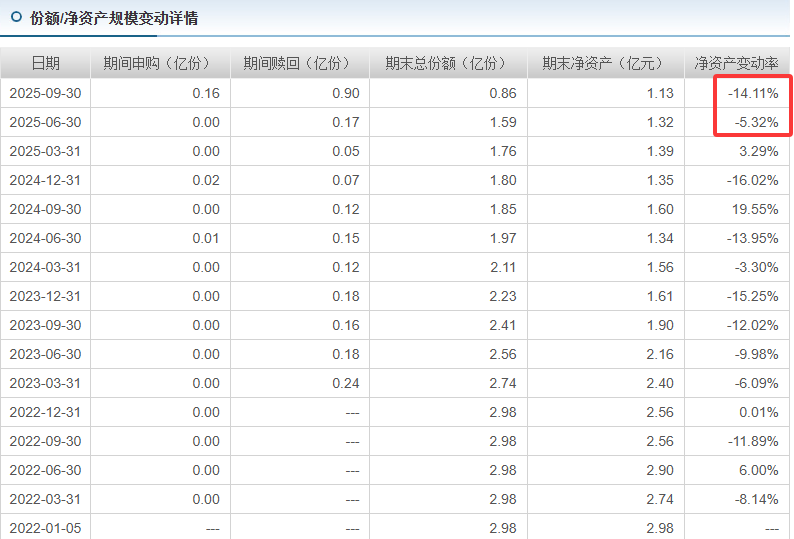Click the 期间申购(亿份) column header
The image size is (794, 539).
pyautogui.click(x=160, y=63)
